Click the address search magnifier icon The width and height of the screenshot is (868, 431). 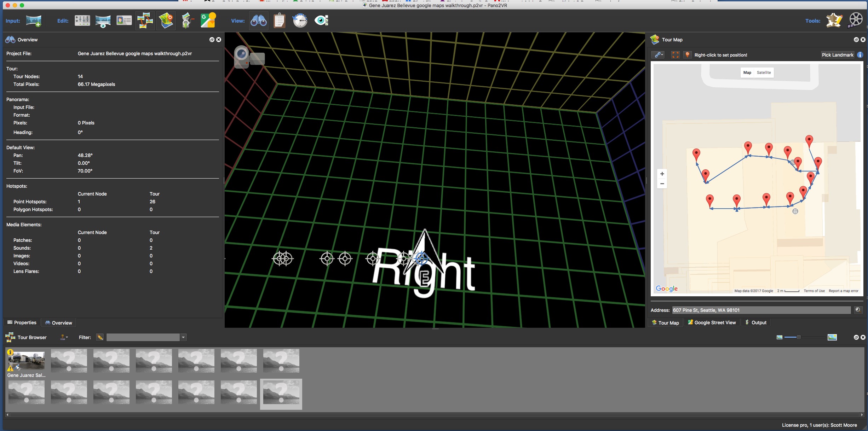pyautogui.click(x=858, y=310)
